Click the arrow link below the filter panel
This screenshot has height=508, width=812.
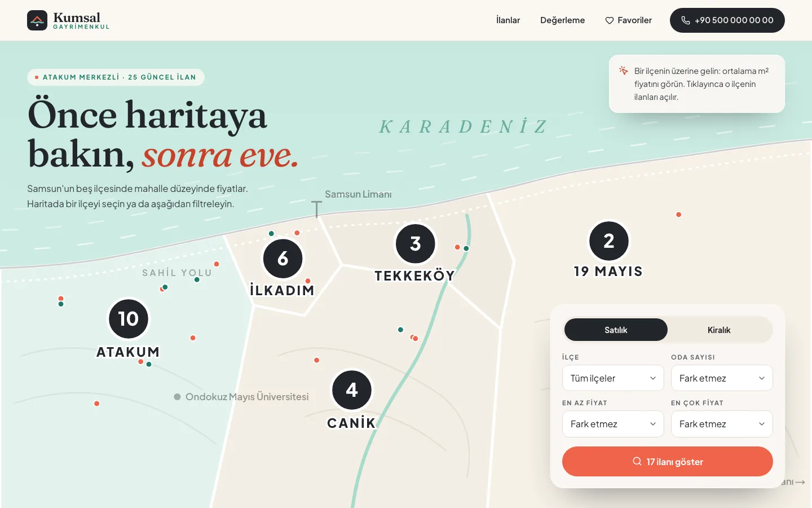[793, 482]
